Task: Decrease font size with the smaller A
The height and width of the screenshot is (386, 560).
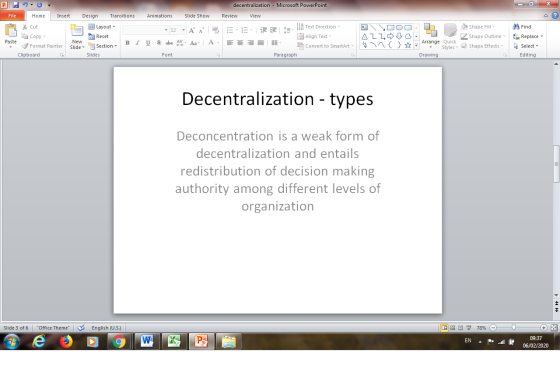Action: [x=201, y=30]
